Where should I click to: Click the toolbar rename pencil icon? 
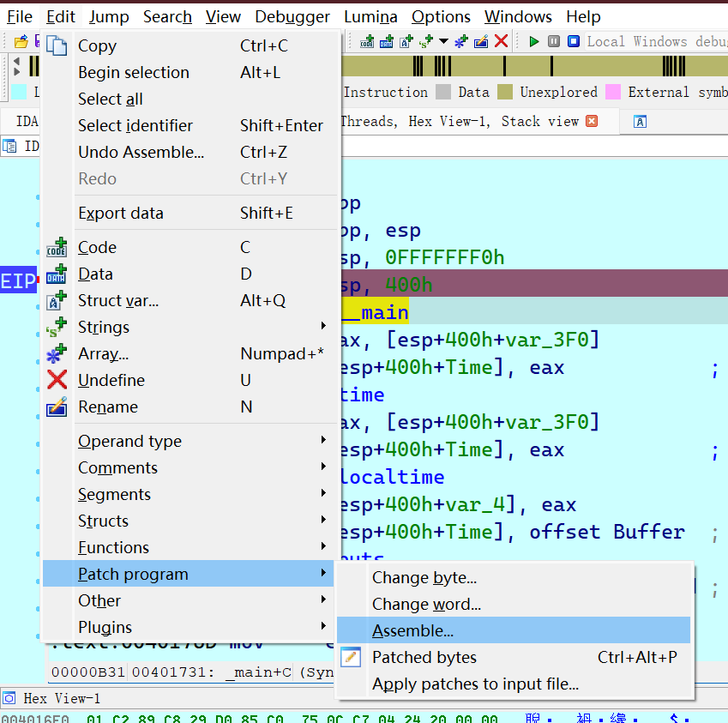tap(481, 41)
